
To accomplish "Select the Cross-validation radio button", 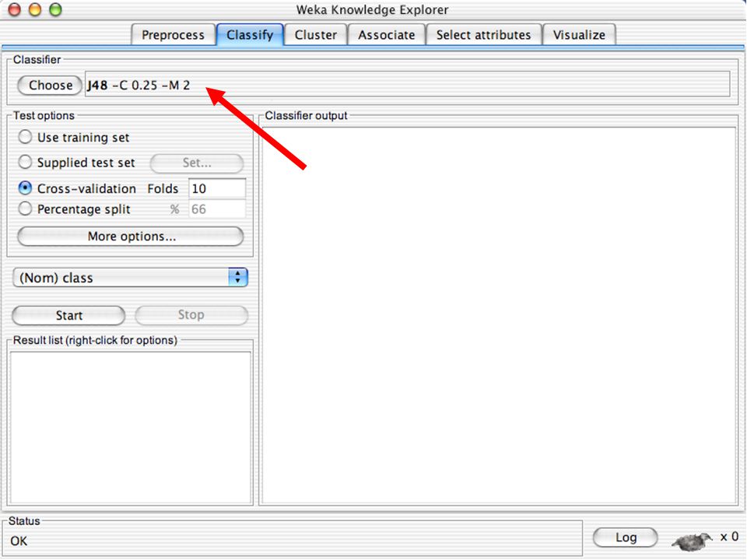I will coord(25,188).
